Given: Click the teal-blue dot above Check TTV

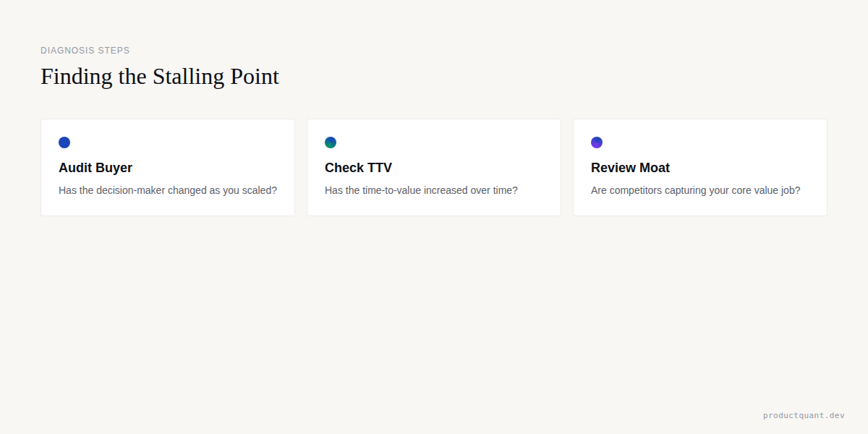Looking at the screenshot, I should pyautogui.click(x=331, y=142).
